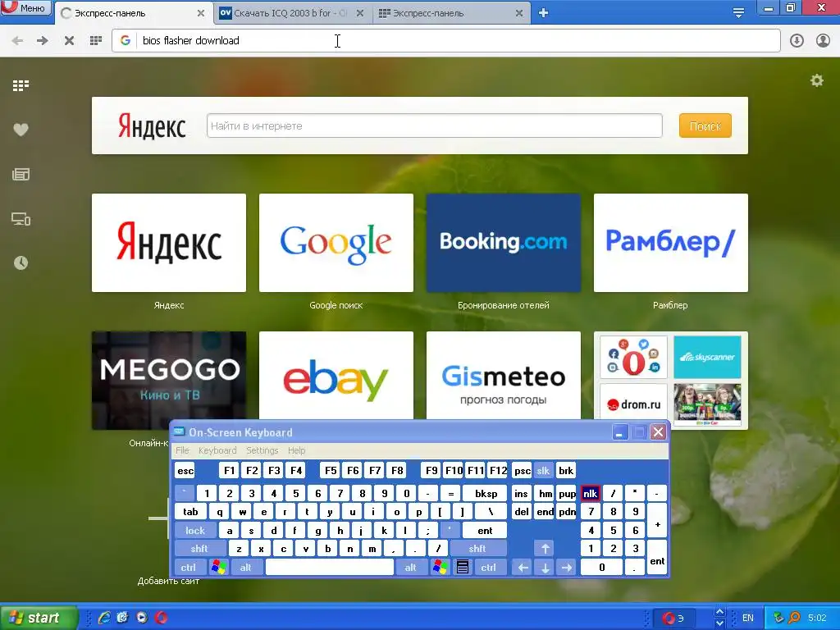Toggle the nlk Num Lock key
840x630 pixels.
591,493
